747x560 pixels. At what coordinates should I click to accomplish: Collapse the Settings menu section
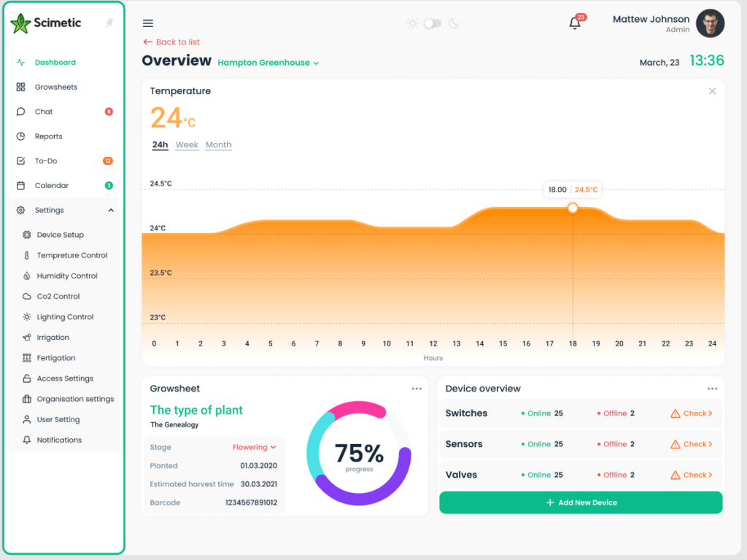111,210
